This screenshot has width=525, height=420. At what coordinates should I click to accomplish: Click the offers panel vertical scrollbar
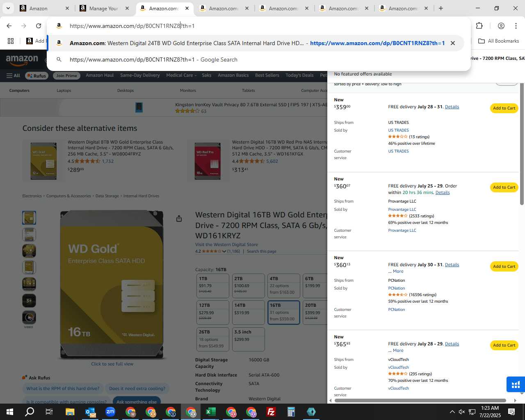click(522, 144)
